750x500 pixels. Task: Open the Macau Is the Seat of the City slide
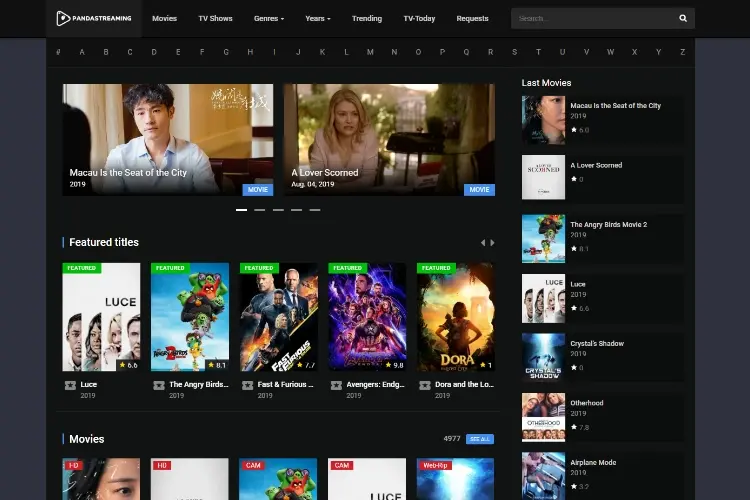pyautogui.click(x=168, y=140)
